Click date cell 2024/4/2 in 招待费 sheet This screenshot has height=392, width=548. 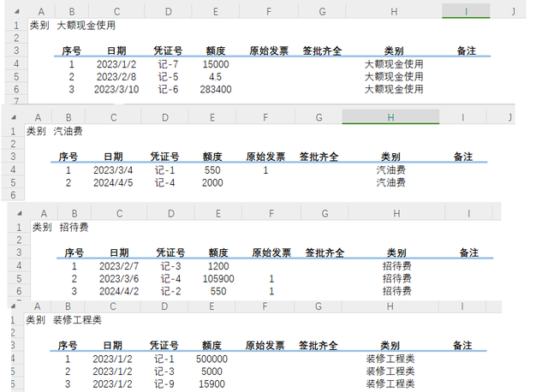point(119,291)
